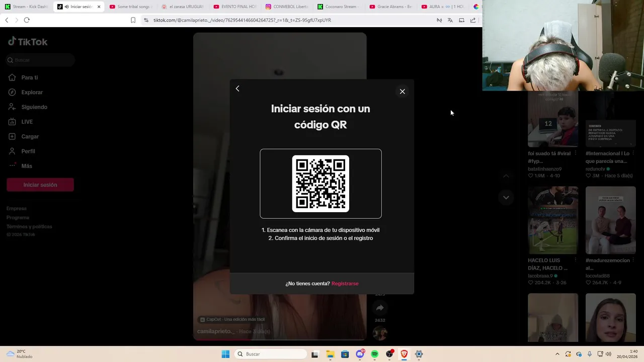The height and width of the screenshot is (362, 644).
Task: Open OBS Studio from taskbar
Action: (389, 354)
